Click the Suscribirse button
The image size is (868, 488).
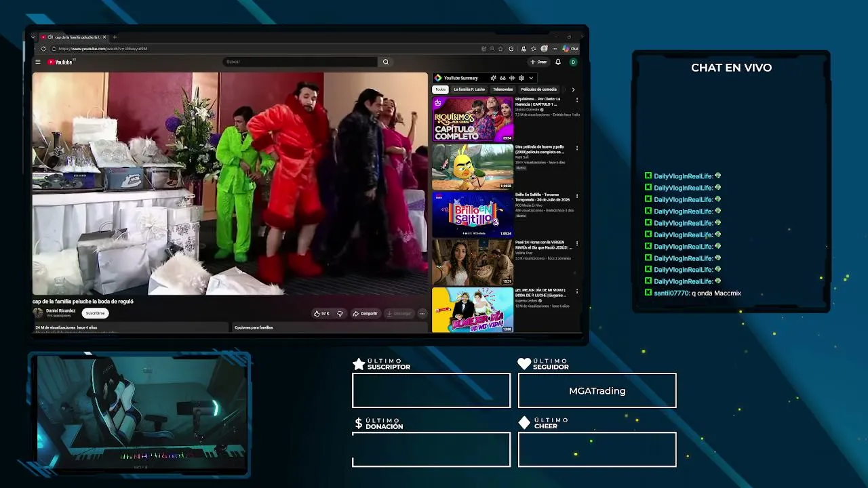click(96, 313)
